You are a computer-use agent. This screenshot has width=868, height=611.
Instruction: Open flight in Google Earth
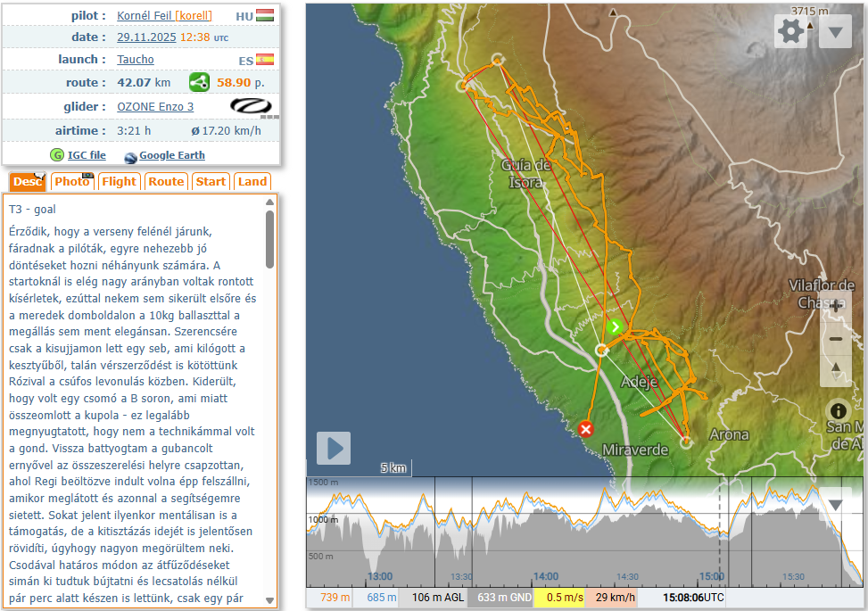click(x=171, y=155)
